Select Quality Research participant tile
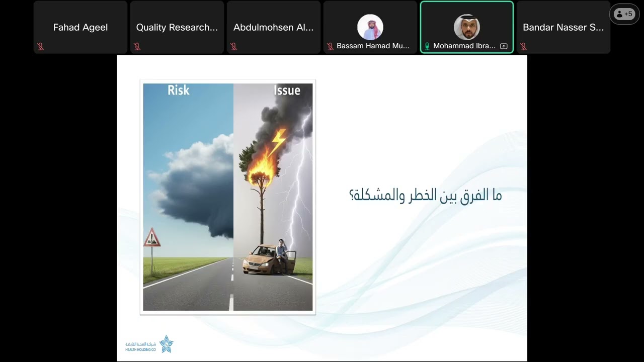 pos(177,27)
